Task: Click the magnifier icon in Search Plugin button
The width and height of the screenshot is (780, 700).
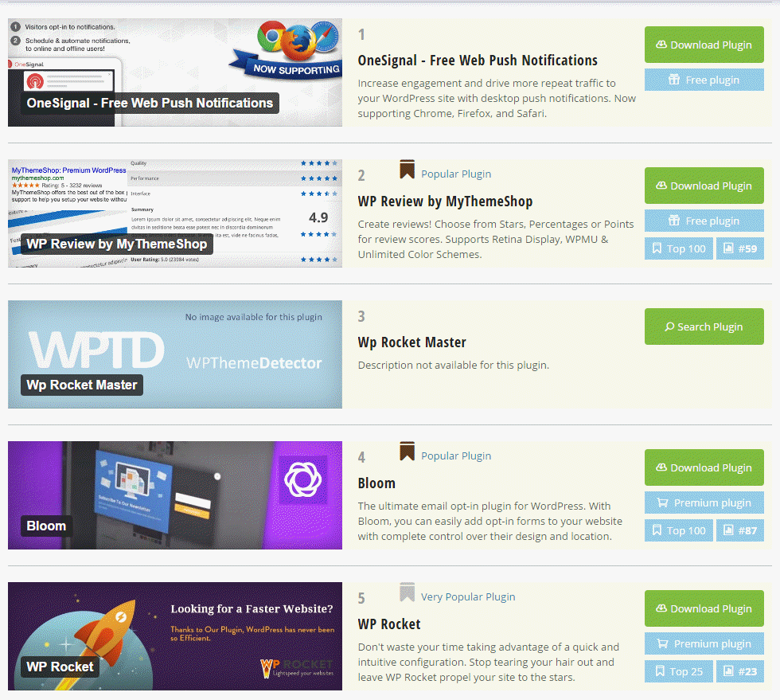Action: pos(669,327)
